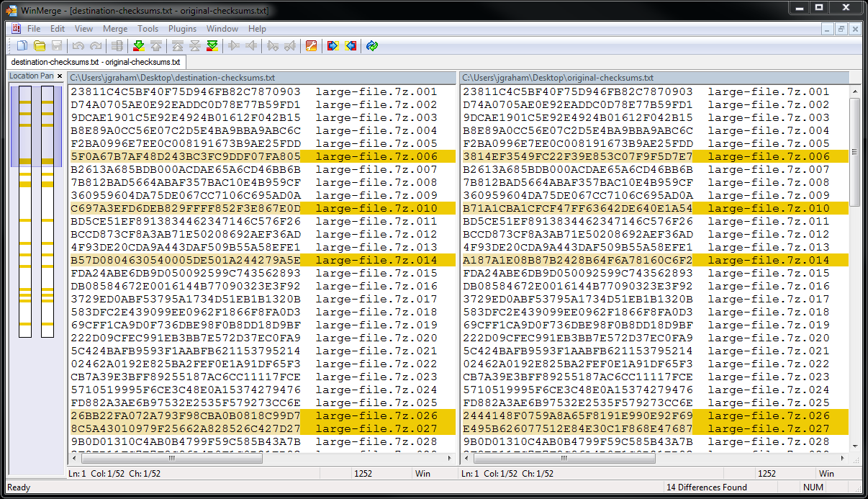Screen dimensions: 868x499
Task: Click the right pane horizontal scrollbar thumb
Action: pyautogui.click(x=564, y=458)
